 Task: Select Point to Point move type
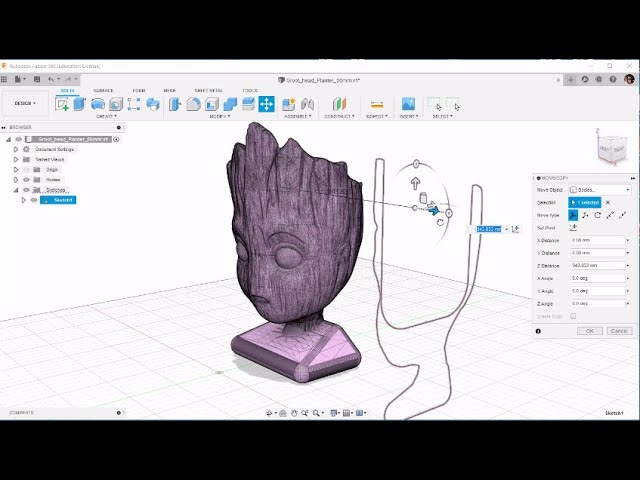click(610, 215)
